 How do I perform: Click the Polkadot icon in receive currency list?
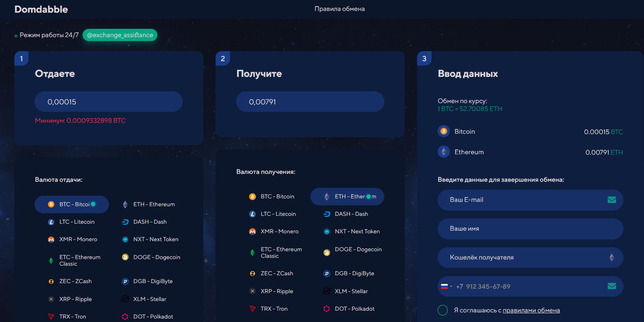pos(327,309)
